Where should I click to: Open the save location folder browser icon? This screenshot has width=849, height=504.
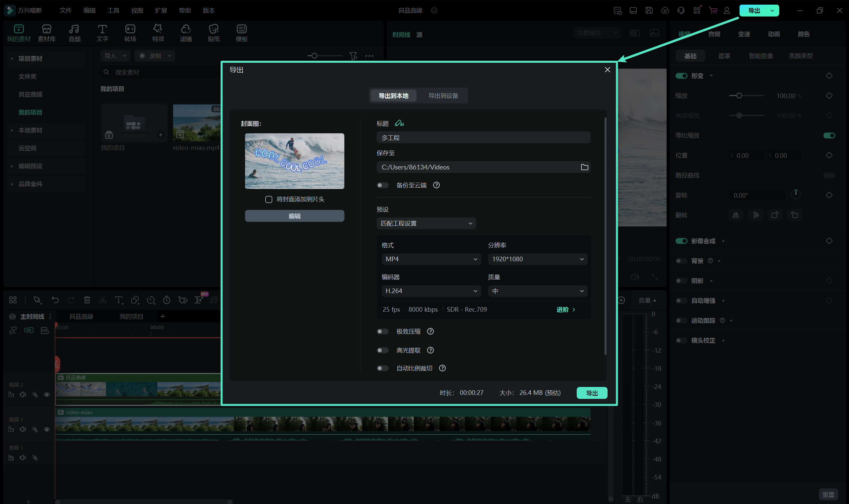click(x=584, y=167)
